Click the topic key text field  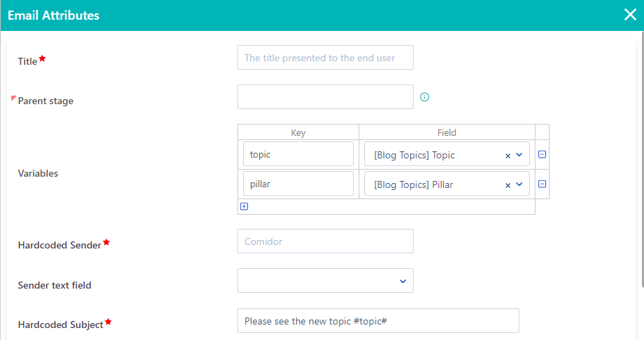pos(298,154)
